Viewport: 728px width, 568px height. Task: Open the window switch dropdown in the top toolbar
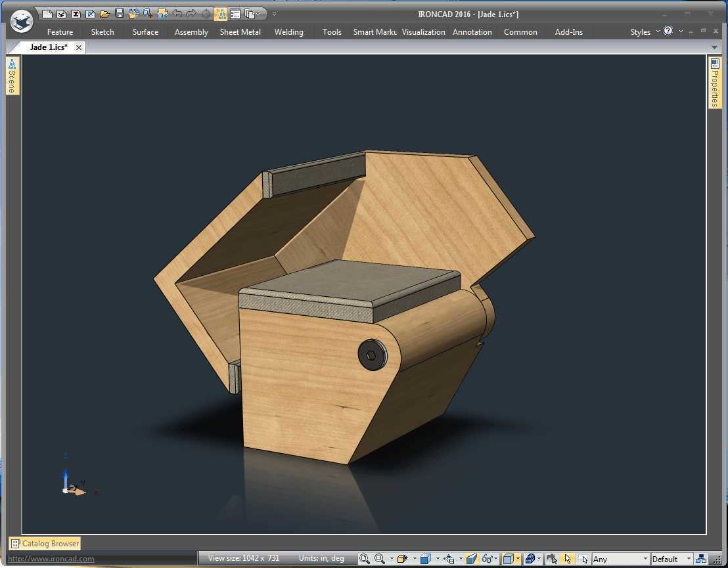252,14
